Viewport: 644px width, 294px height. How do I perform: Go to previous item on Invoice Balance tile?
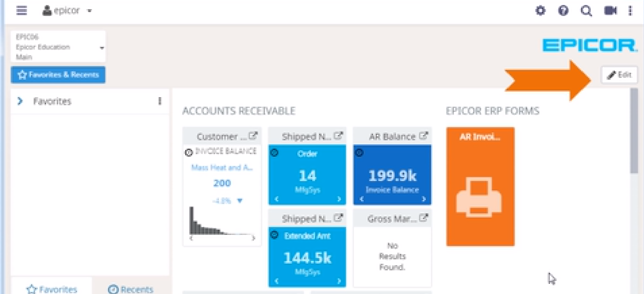pyautogui.click(x=362, y=199)
